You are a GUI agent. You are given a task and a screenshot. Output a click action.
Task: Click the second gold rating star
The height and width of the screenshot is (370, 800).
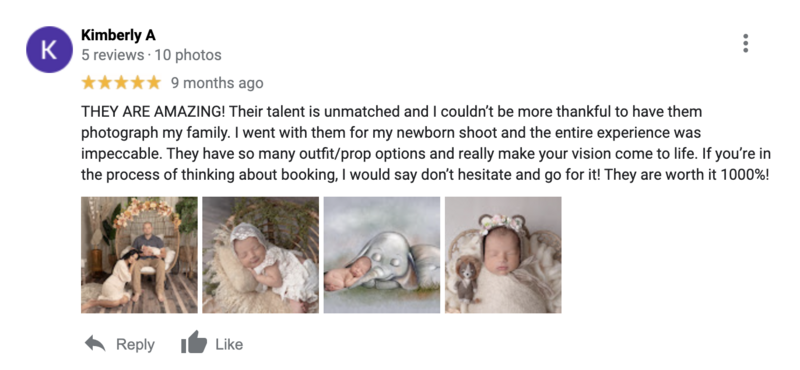tap(105, 83)
